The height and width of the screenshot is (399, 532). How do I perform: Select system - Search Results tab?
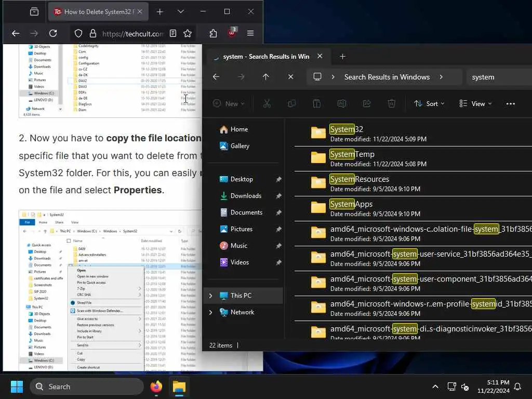click(x=267, y=57)
